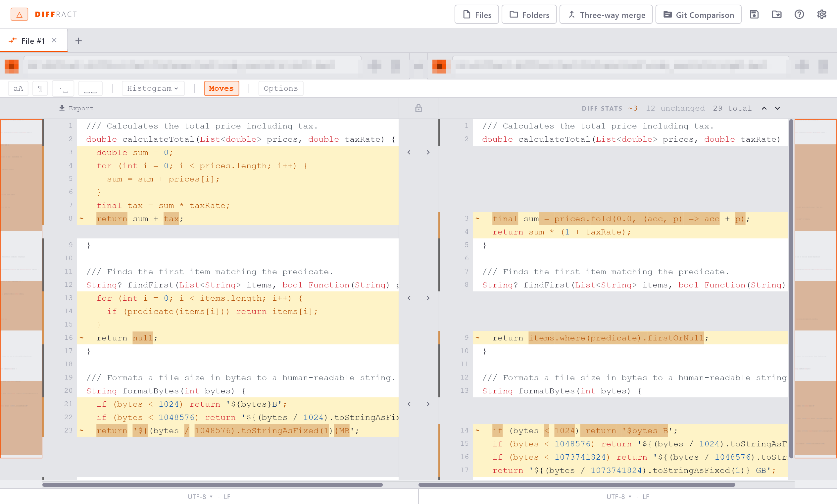Click the left pane horizontal scrollbar

tap(213, 485)
